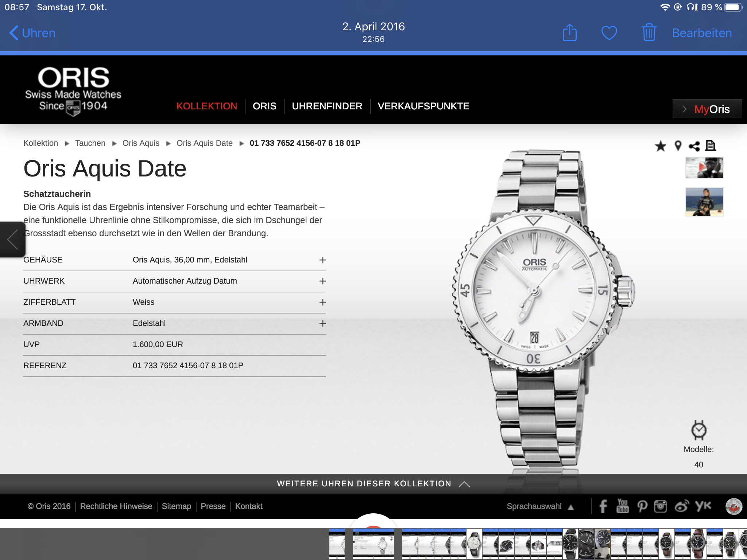Click the headphones status icon
Image resolution: width=747 pixels, height=560 pixels.
click(x=692, y=7)
